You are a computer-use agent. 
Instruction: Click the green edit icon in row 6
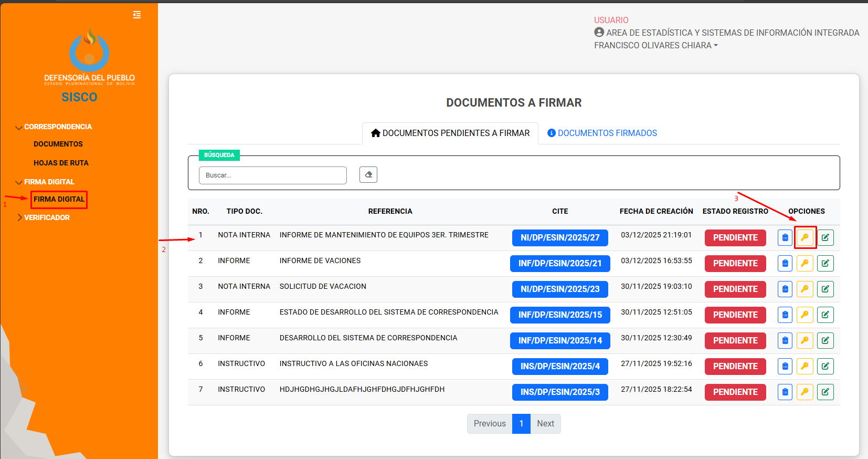[825, 367]
